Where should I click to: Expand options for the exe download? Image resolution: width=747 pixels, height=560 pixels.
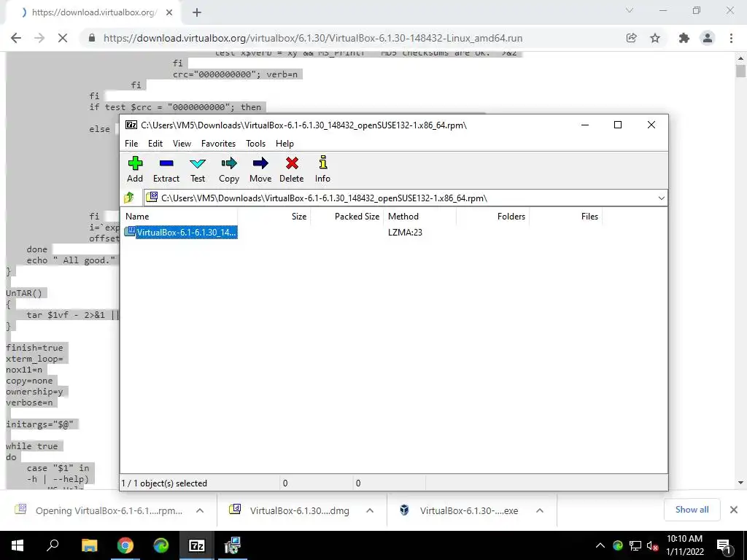(x=540, y=510)
